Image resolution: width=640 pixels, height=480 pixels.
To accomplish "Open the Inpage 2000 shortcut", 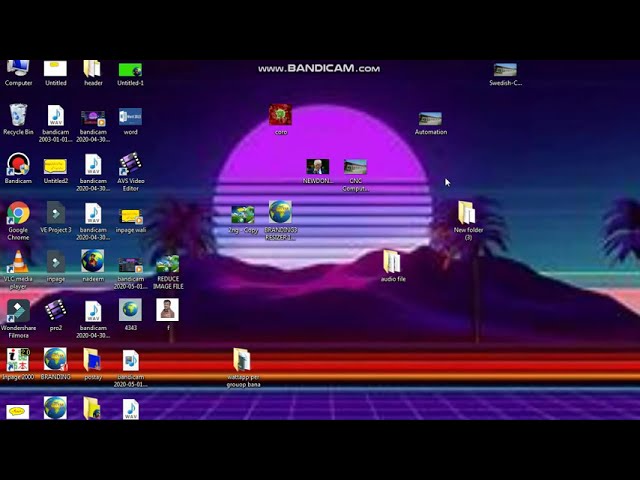I will point(18,364).
